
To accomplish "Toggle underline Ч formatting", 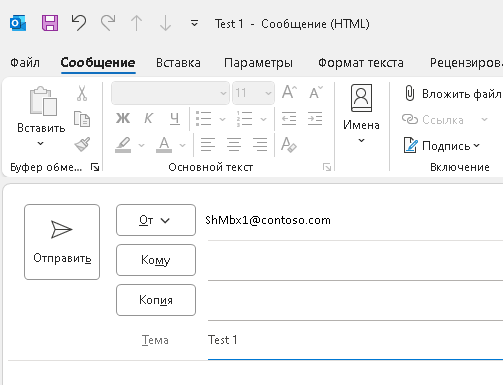I will point(175,118).
